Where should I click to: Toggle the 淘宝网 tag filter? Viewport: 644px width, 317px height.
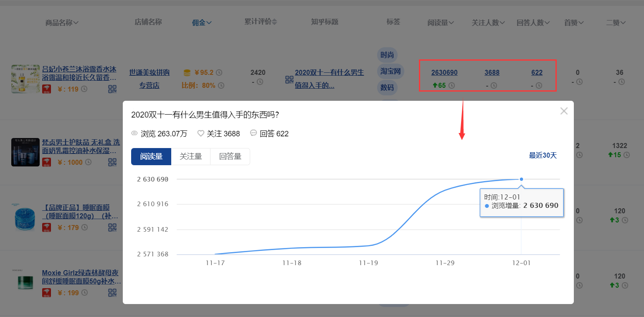[390, 71]
